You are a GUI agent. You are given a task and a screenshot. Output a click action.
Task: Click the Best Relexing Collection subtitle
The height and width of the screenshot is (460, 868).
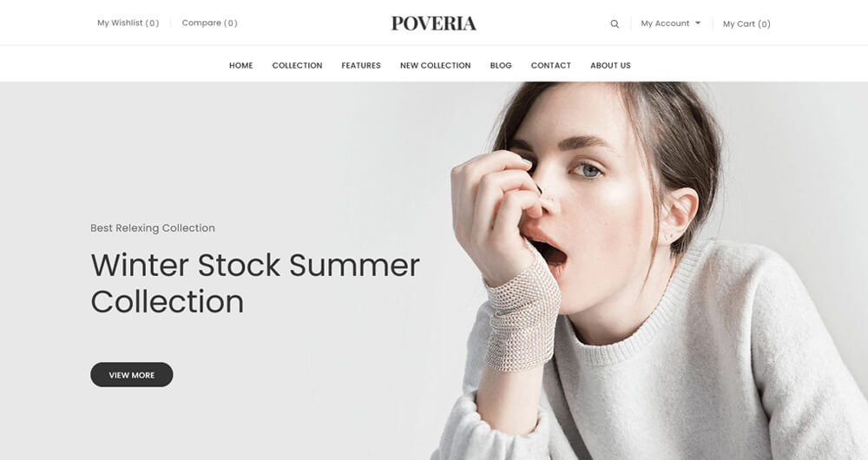tap(153, 228)
